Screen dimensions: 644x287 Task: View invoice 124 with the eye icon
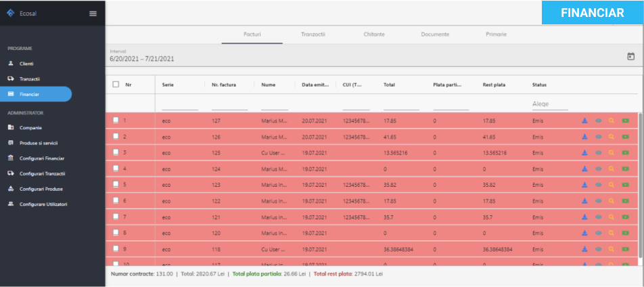[598, 169]
